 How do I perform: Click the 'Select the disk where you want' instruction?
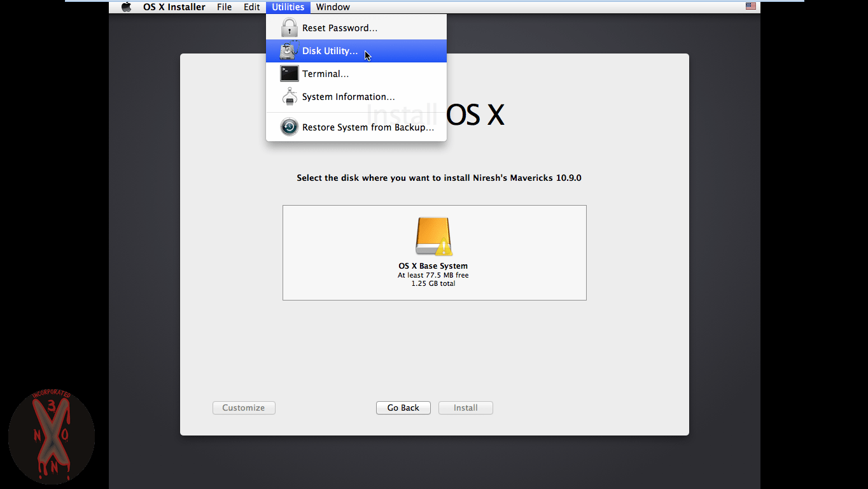[439, 178]
